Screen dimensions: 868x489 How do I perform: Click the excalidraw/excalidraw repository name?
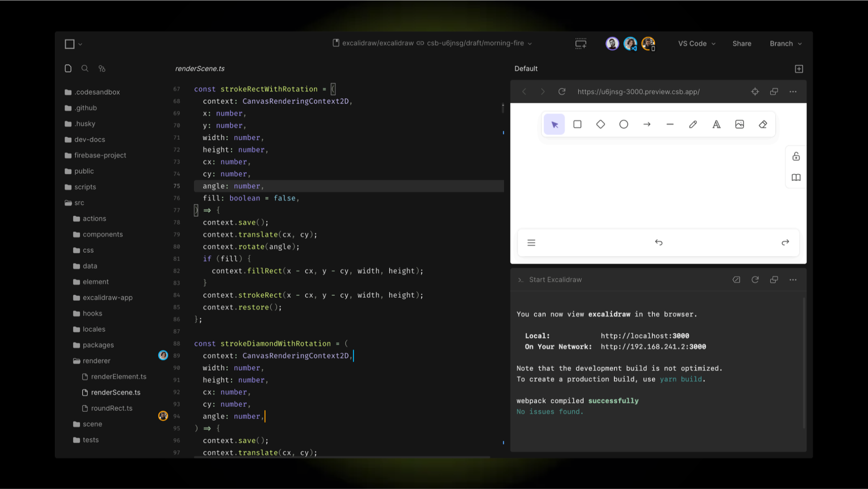click(377, 43)
